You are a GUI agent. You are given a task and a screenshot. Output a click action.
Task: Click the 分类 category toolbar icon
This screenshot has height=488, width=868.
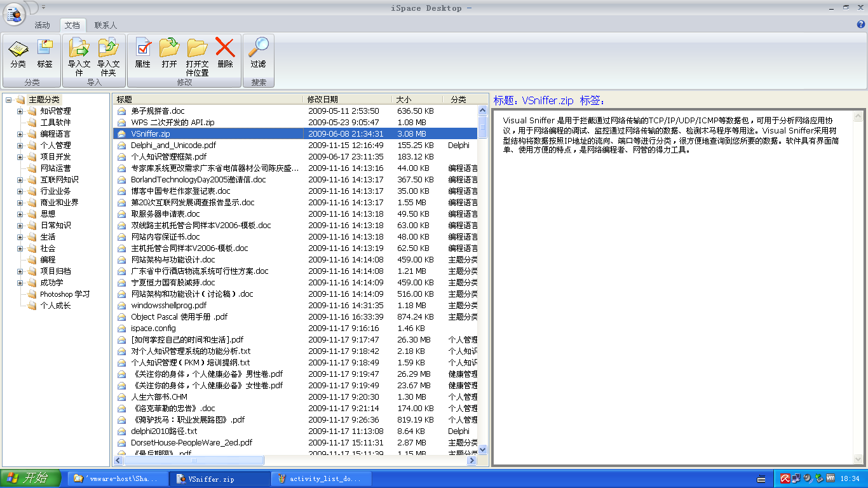pos(18,54)
